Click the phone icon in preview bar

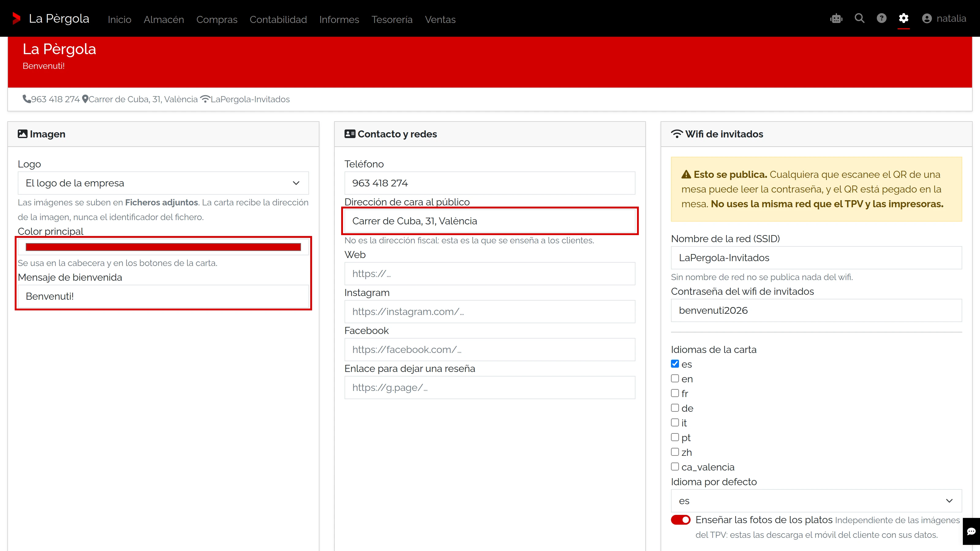[27, 99]
